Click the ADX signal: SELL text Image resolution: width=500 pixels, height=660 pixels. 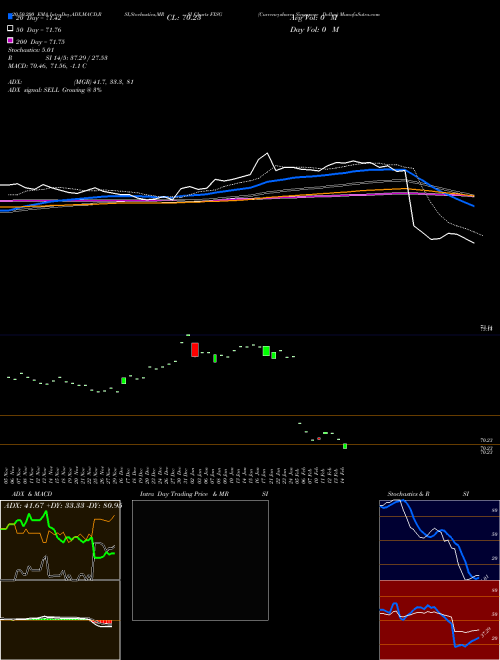pyautogui.click(x=55, y=90)
